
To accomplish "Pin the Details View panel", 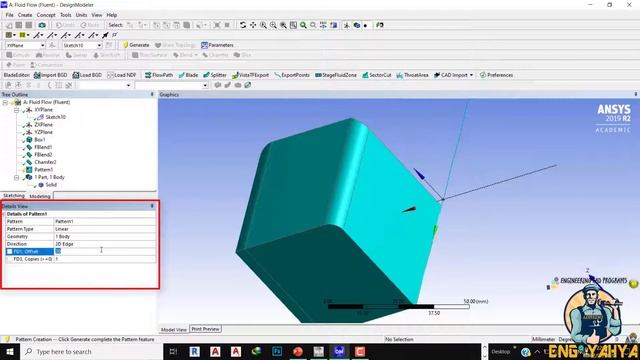I will coord(152,206).
